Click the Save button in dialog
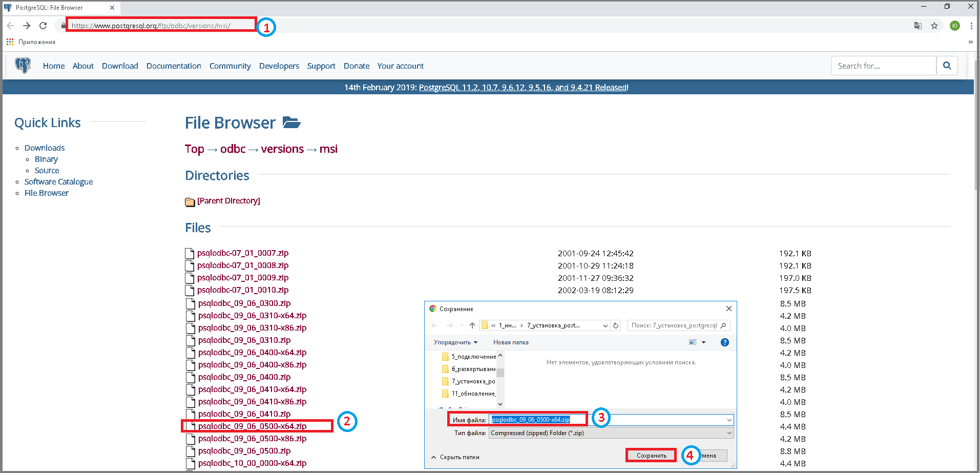Viewport: 980px width, 473px height. (x=652, y=456)
